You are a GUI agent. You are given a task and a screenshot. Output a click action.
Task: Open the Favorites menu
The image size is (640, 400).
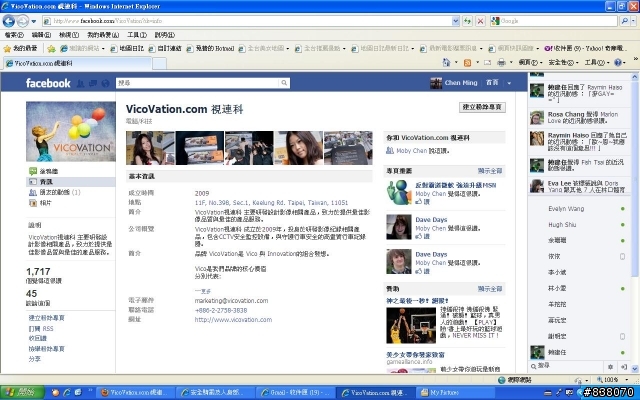pos(102,35)
